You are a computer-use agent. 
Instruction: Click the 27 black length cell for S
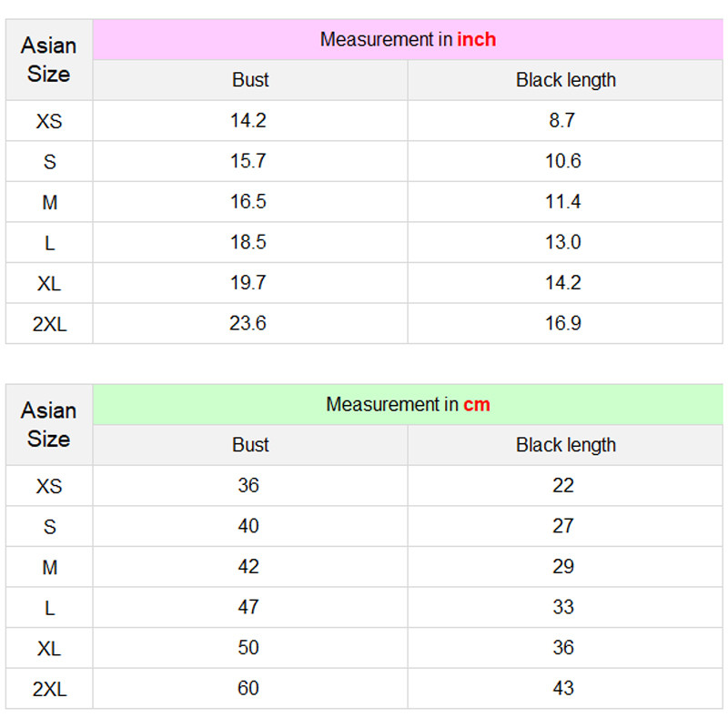pyautogui.click(x=562, y=526)
